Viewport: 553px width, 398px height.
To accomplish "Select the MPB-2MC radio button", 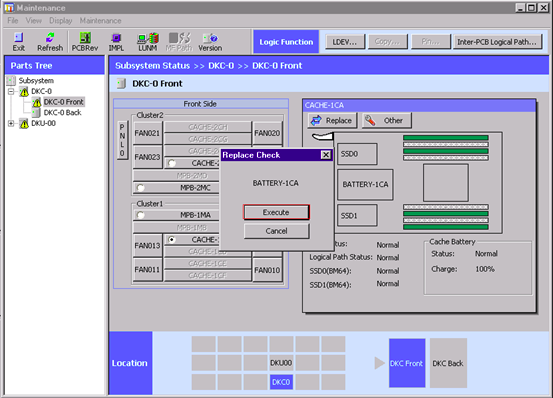I will click(140, 188).
